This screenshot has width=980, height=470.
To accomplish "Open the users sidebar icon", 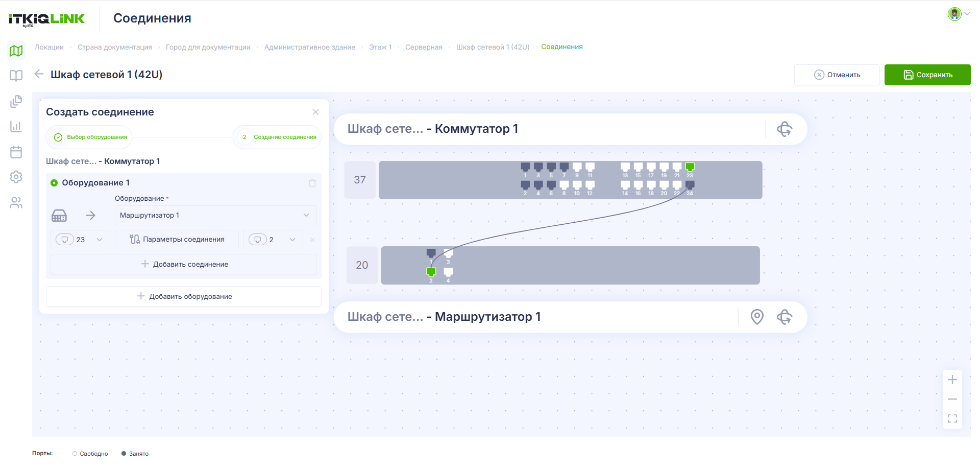I will coord(16,203).
